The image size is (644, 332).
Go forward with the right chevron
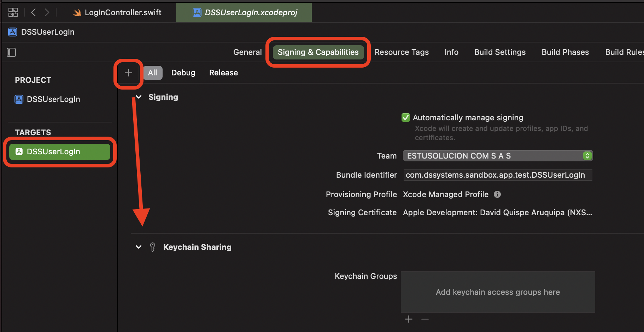tap(47, 12)
